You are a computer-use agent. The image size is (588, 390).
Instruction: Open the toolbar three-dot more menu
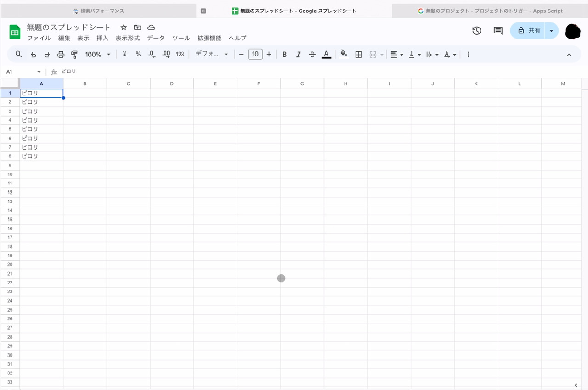tap(469, 54)
